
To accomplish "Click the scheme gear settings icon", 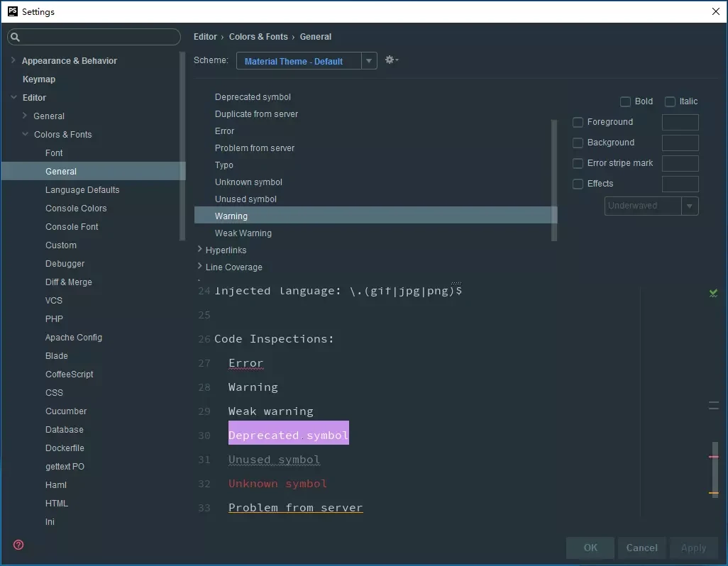I will pos(391,60).
